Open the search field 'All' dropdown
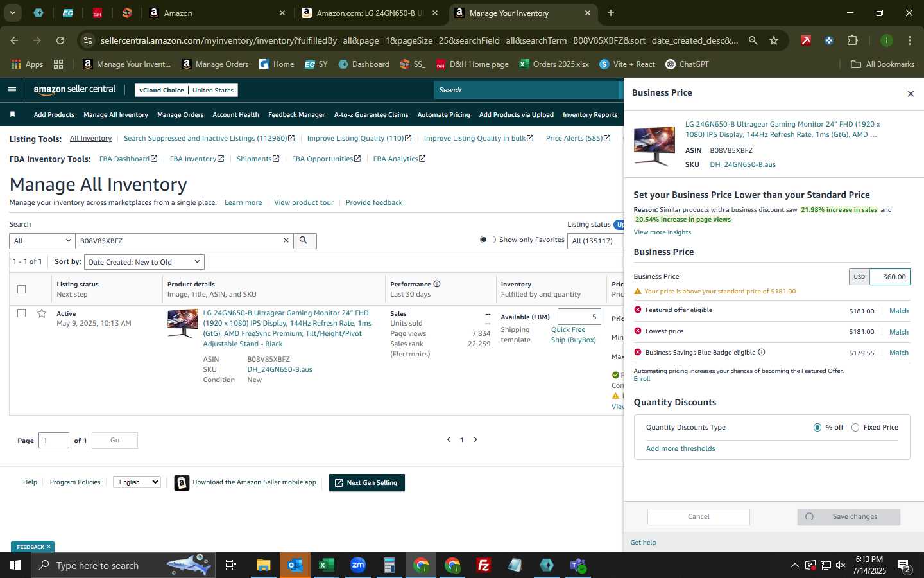924x578 pixels. coord(42,241)
